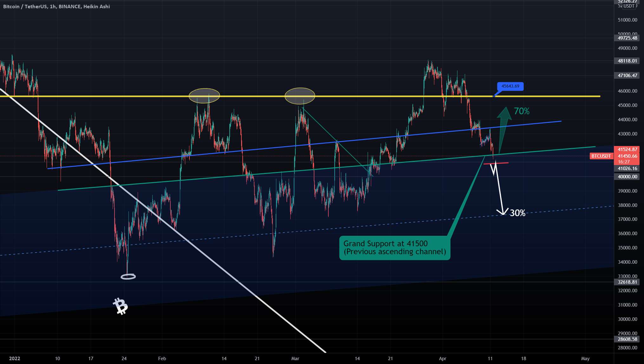Click the 'May' date on time axis
Image resolution: width=644 pixels, height=364 pixels.
585,359
